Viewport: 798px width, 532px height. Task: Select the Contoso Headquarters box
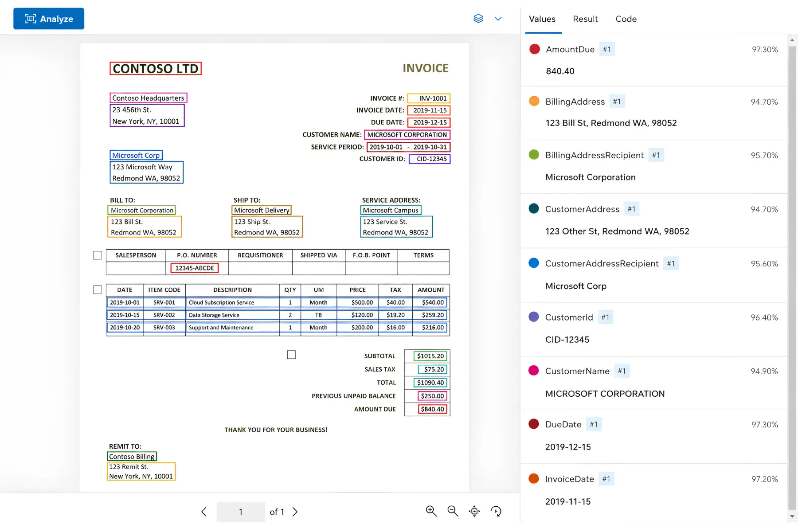click(149, 98)
